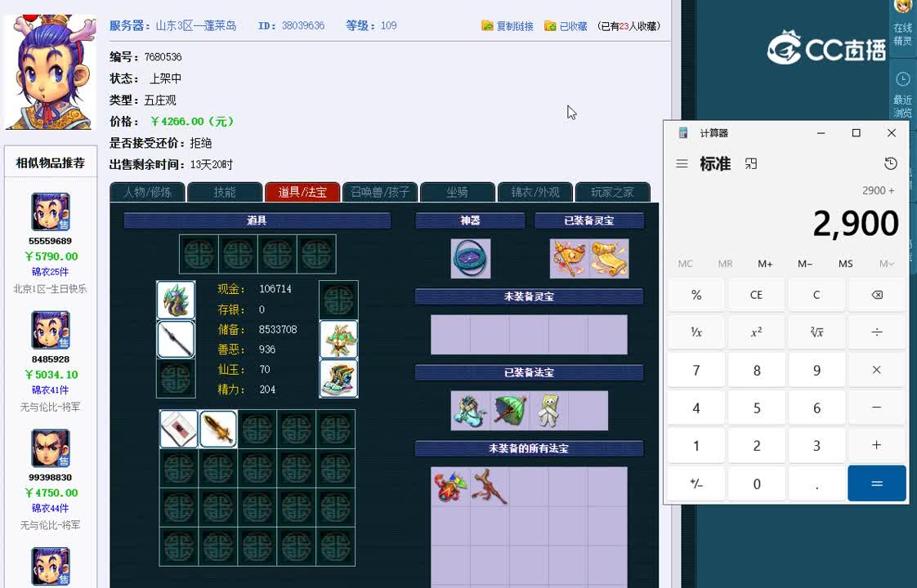Click the 锦衣25件 link
The image size is (917, 588).
[51, 272]
